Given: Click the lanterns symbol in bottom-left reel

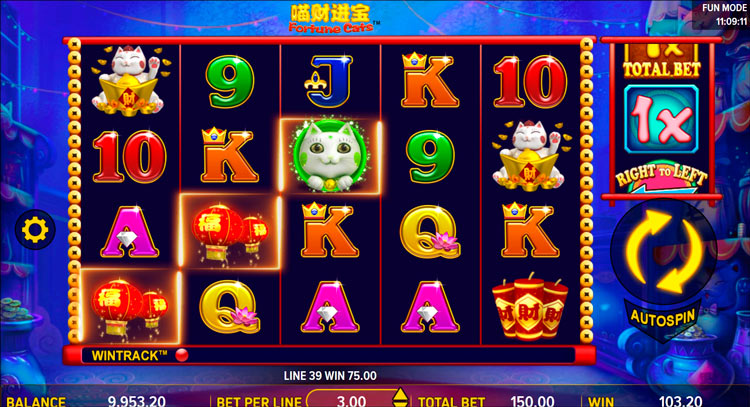Looking at the screenshot, I should tap(129, 307).
